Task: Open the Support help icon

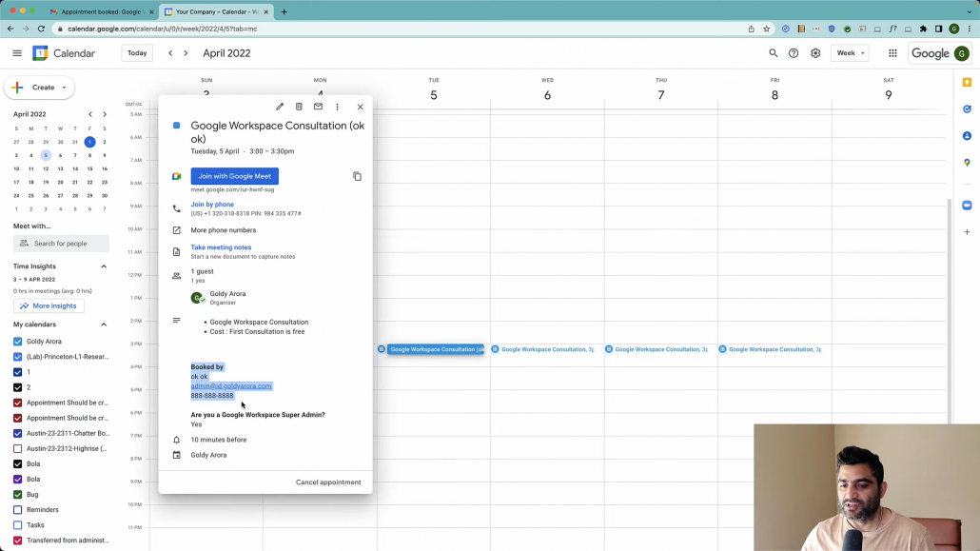Action: coord(794,53)
